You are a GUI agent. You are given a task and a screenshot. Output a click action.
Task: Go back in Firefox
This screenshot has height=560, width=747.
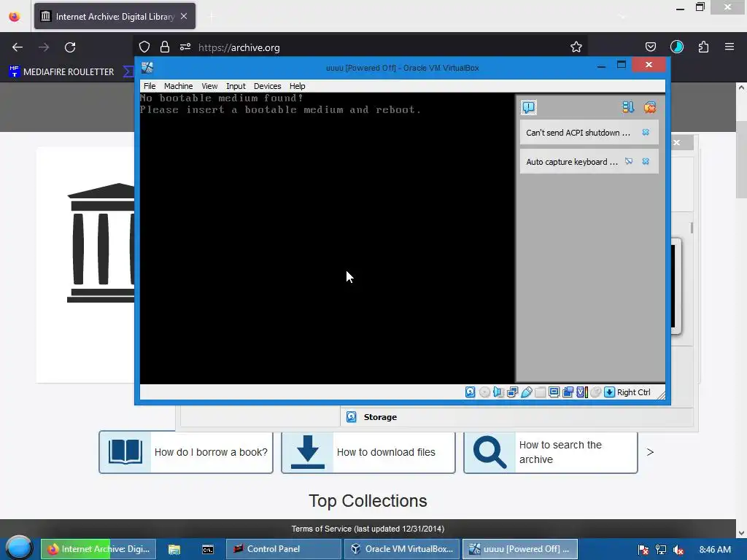(18, 47)
